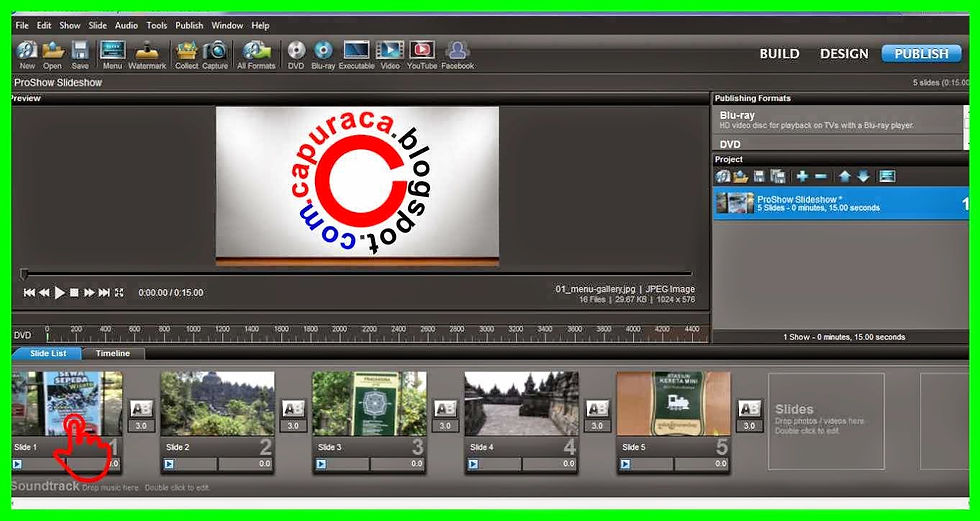Select Slide 5 thumbnail
Screen dimensions: 980x521
click(673, 404)
